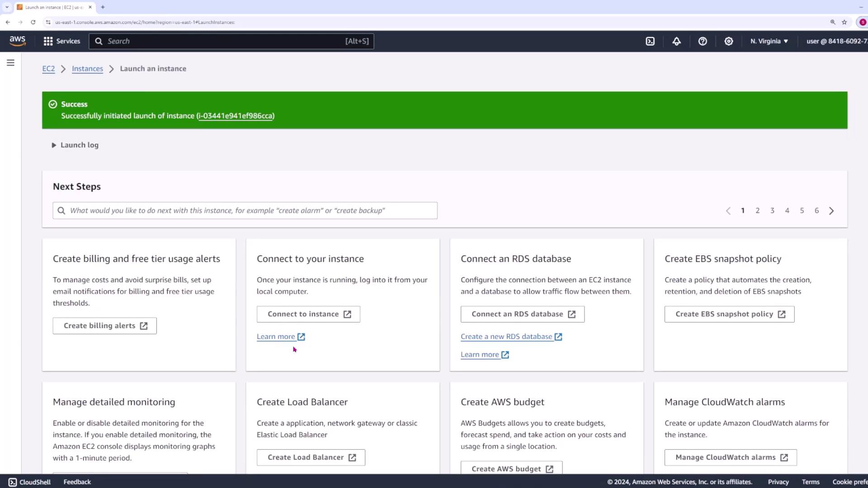Open the Services grid menu
Image resolution: width=868 pixels, height=488 pixels.
[x=61, y=41]
